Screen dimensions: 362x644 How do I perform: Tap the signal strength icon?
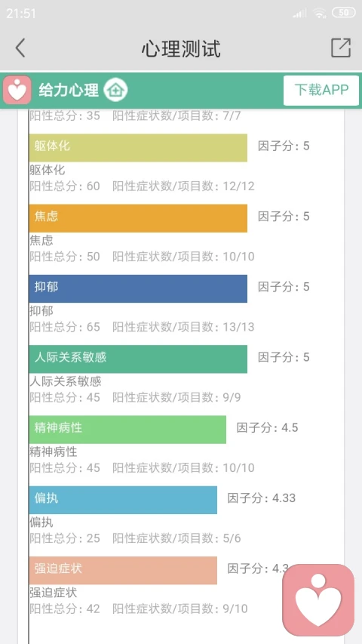299,13
